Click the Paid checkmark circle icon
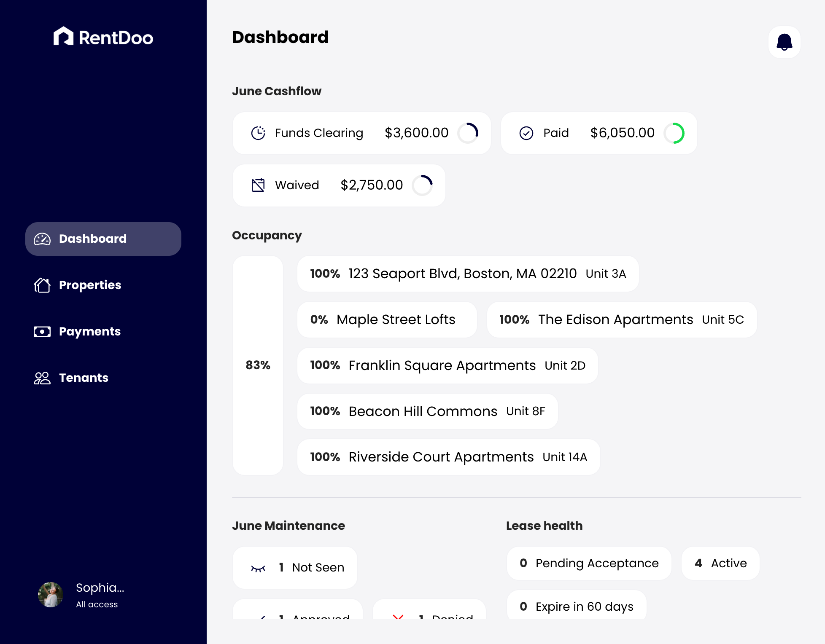The height and width of the screenshot is (644, 825). (526, 133)
